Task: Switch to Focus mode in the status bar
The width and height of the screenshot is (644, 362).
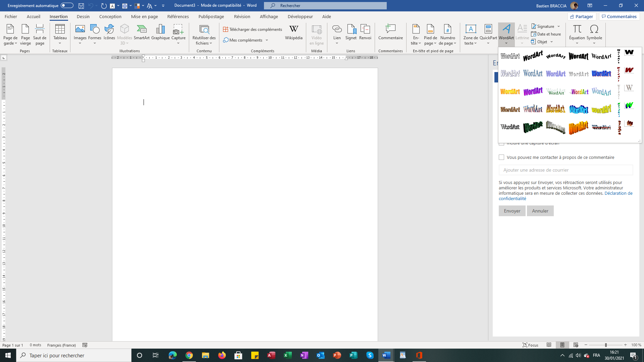Action: click(530, 345)
